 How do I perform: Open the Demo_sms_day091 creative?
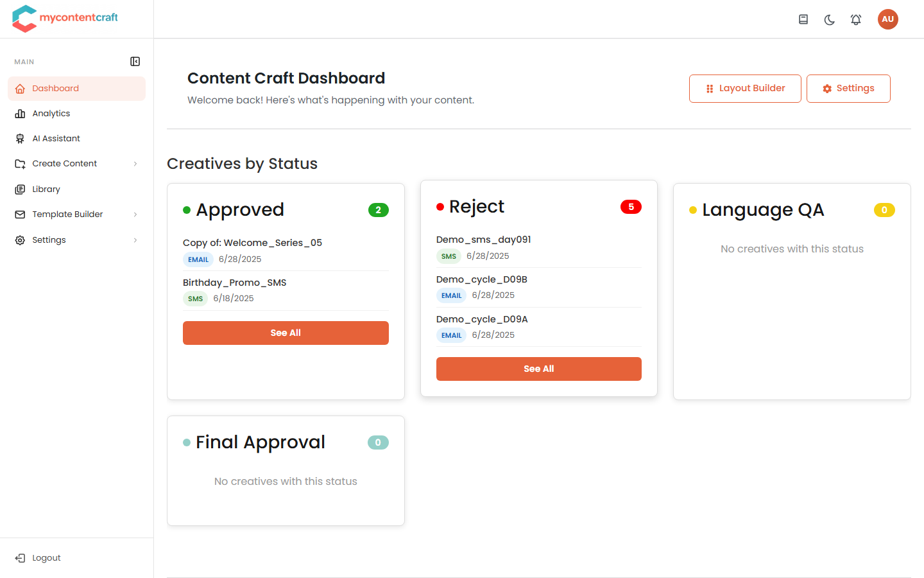click(484, 240)
